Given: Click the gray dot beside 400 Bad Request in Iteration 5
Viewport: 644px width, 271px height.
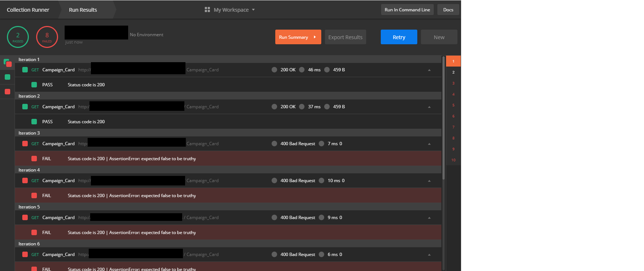Looking at the screenshot, I should pyautogui.click(x=274, y=217).
